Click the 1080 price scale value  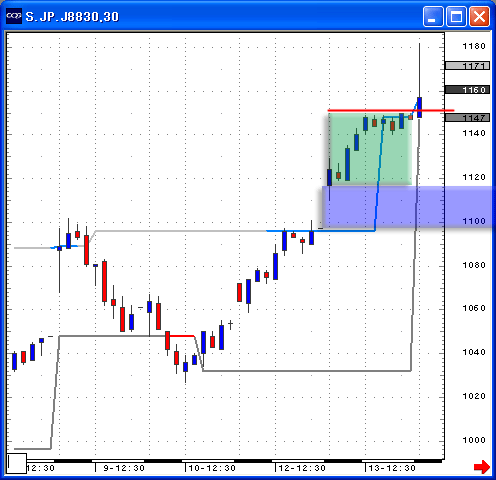click(x=474, y=265)
